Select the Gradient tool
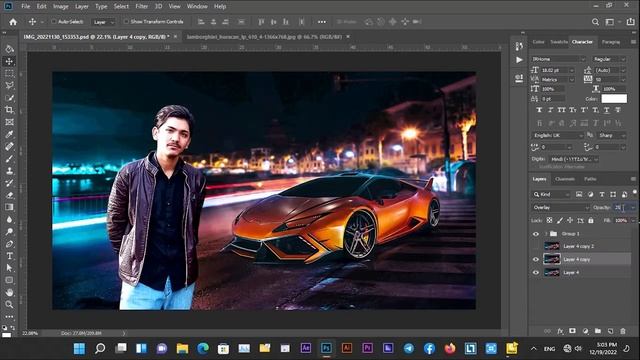 click(9, 207)
